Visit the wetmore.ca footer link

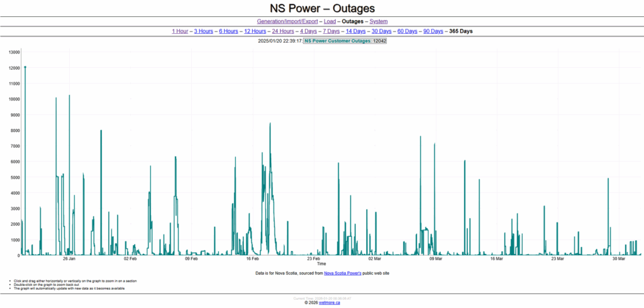(x=330, y=302)
